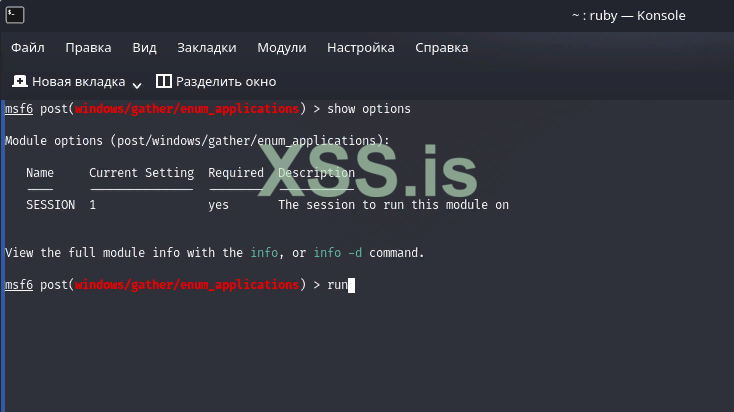The image size is (734, 412).
Task: Open the Вид menu
Action: 144,48
